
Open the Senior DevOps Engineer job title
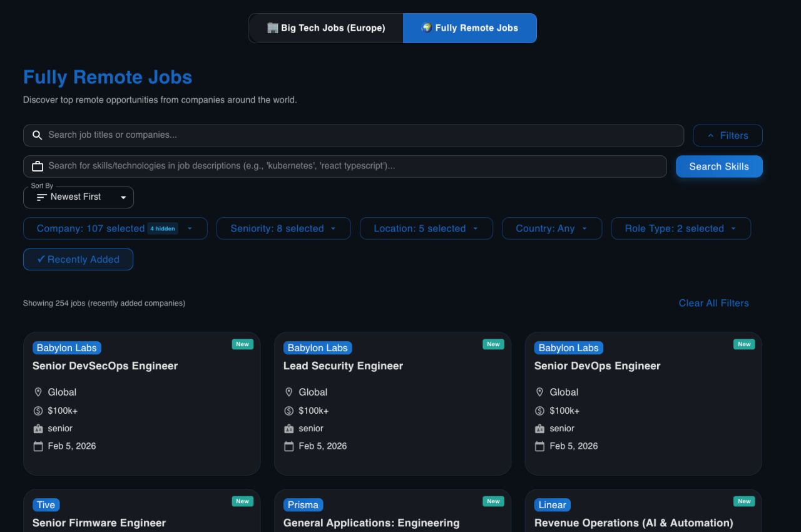tap(598, 366)
